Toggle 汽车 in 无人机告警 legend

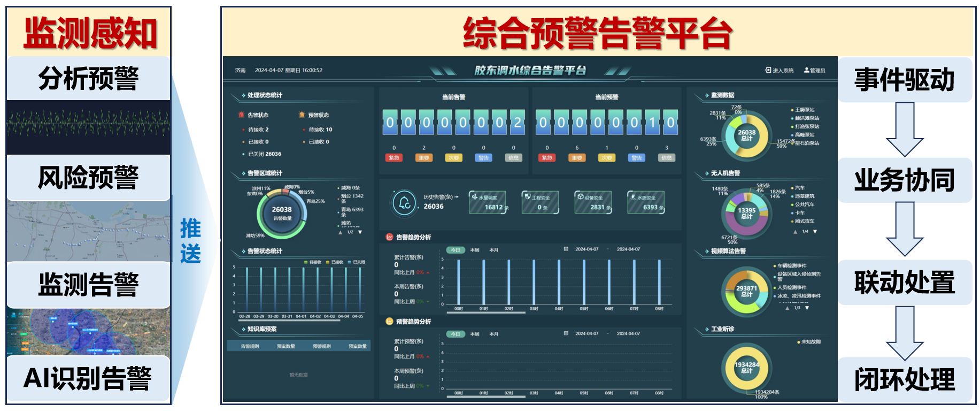point(798,188)
